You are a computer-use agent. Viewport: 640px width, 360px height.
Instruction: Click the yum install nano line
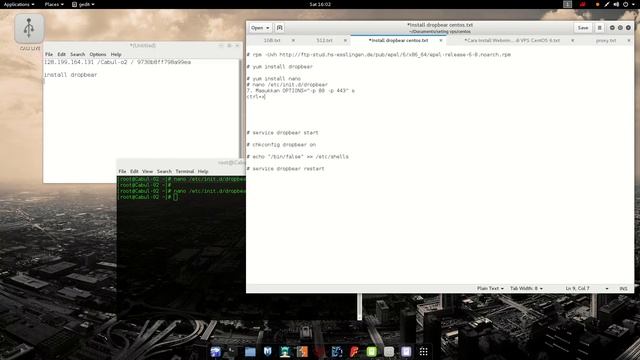tap(273, 78)
